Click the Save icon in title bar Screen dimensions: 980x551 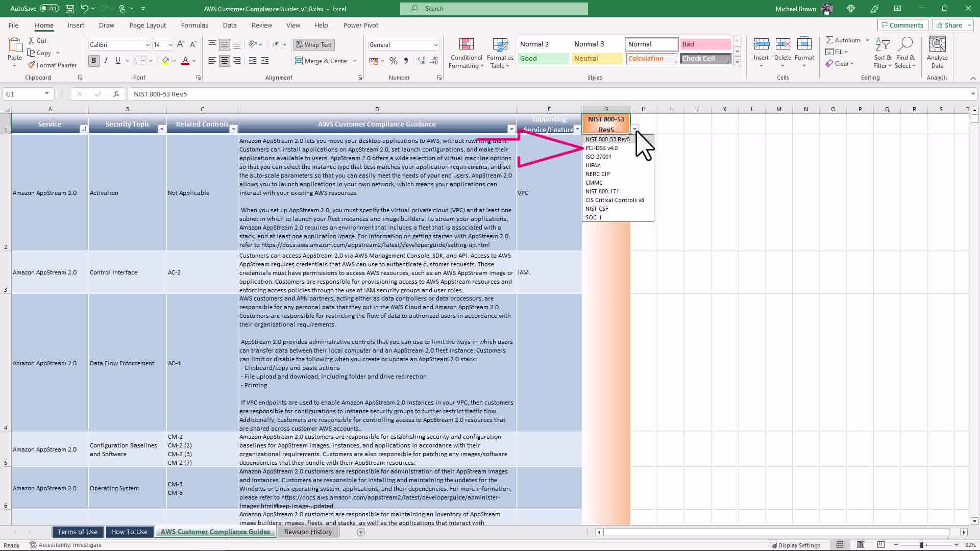(70, 9)
